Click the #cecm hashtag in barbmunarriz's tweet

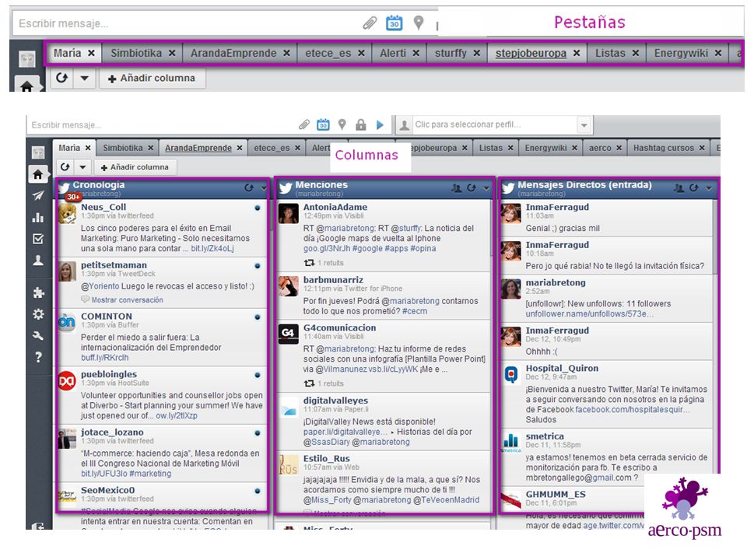(x=415, y=311)
